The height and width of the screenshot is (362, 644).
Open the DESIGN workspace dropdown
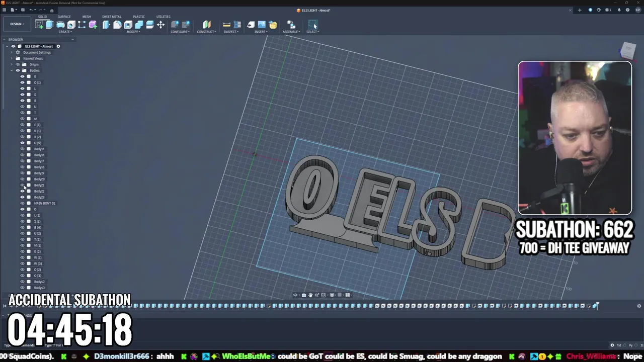pos(17,24)
